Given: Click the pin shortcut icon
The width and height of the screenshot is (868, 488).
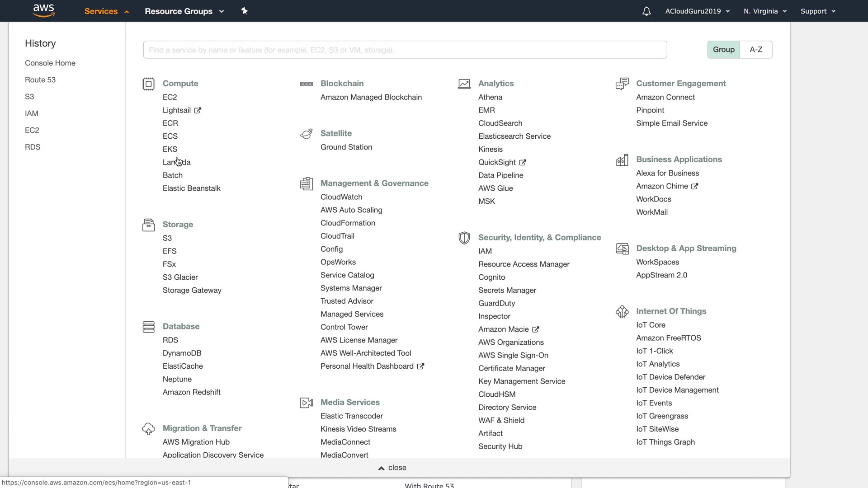Looking at the screenshot, I should (245, 11).
